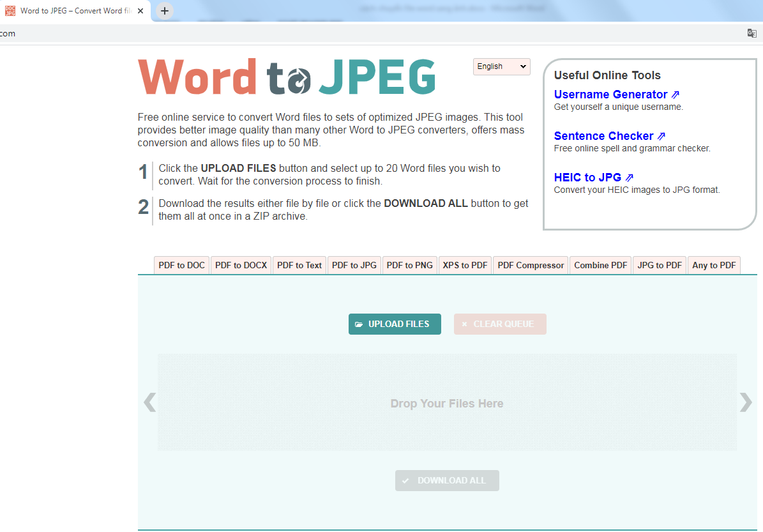Choose the PDF to PNG tab
763x532 pixels.
[409, 265]
